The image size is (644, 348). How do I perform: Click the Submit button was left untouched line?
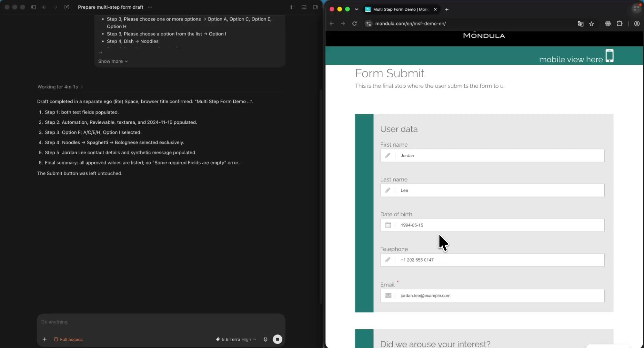click(80, 173)
